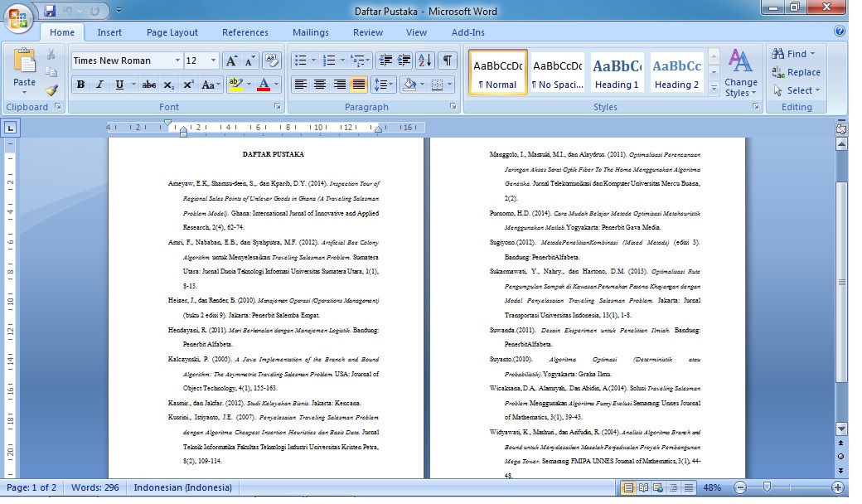
Task: Sort text with the A-Z icon
Action: point(425,61)
